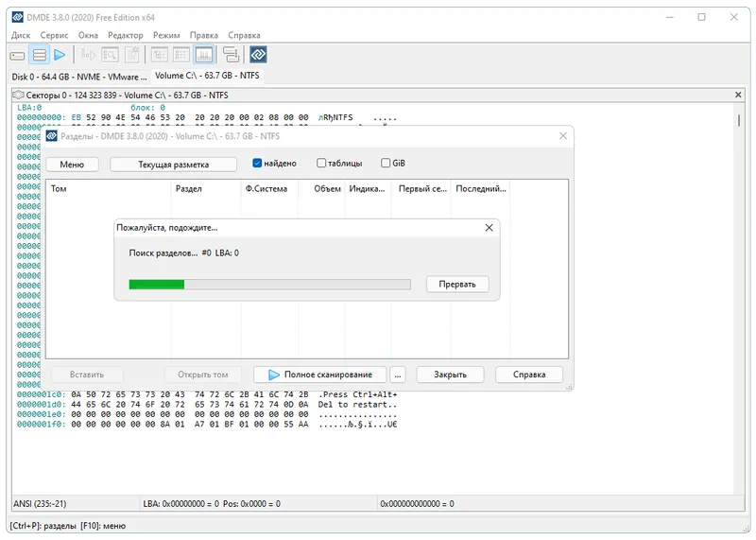Click the window arrangement toolbar icon

click(231, 55)
